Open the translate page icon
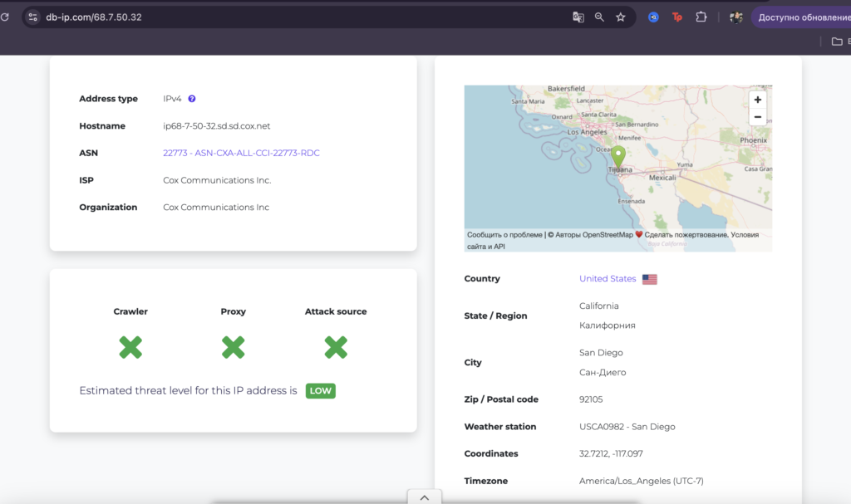The image size is (851, 504). point(578,17)
